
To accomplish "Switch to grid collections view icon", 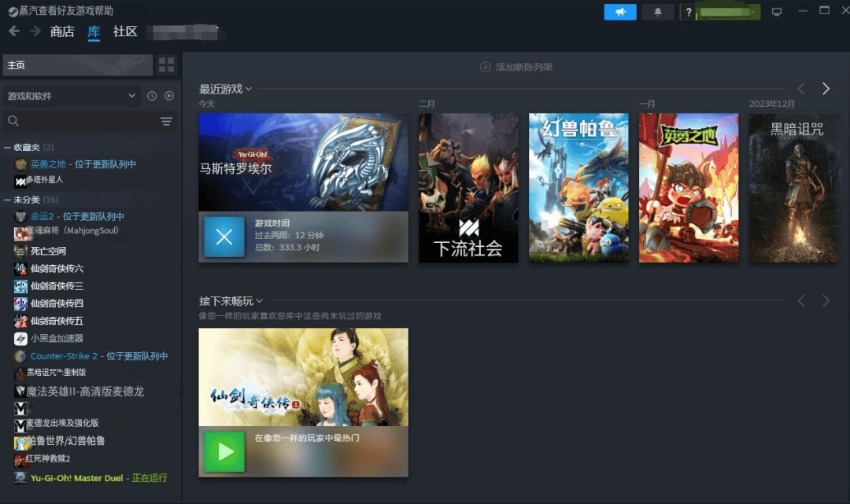I will coord(167,64).
